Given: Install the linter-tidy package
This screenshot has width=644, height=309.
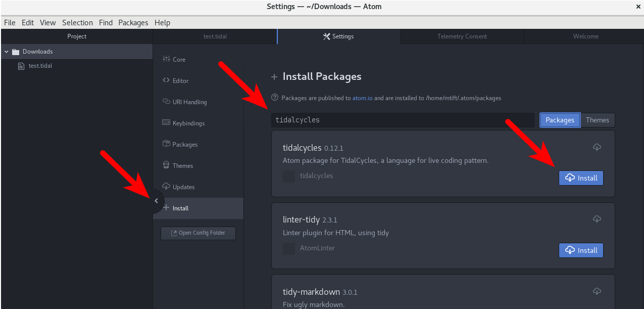Looking at the screenshot, I should click(x=581, y=250).
